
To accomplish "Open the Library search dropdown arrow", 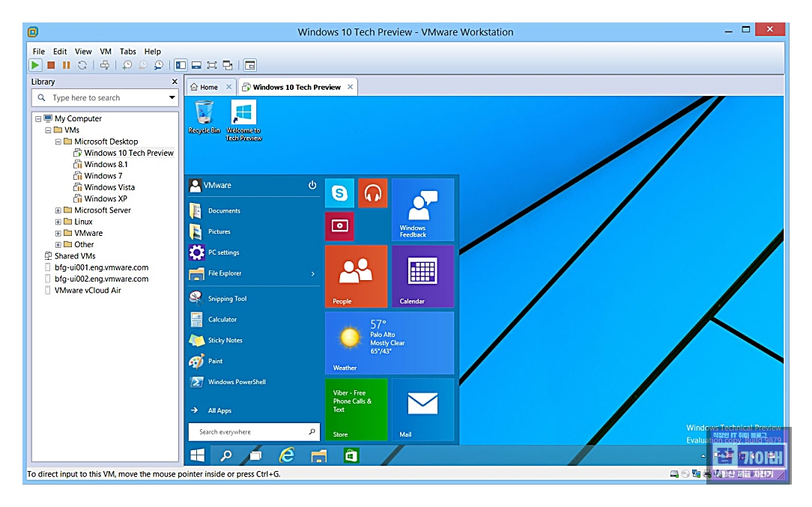I will (172, 97).
